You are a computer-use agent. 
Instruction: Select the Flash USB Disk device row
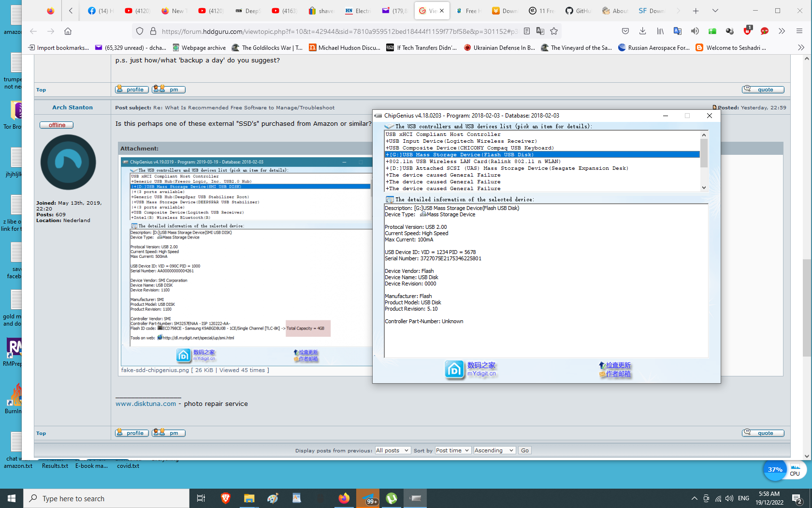pos(542,155)
